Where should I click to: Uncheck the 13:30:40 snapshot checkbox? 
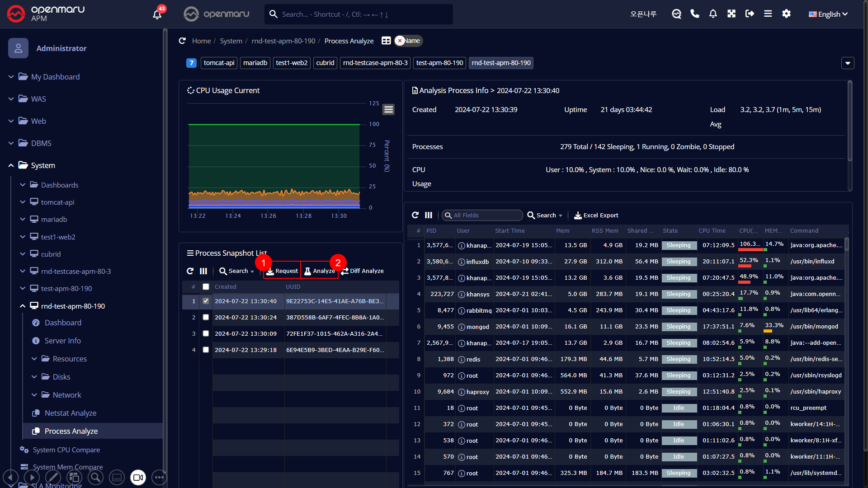[x=206, y=301]
